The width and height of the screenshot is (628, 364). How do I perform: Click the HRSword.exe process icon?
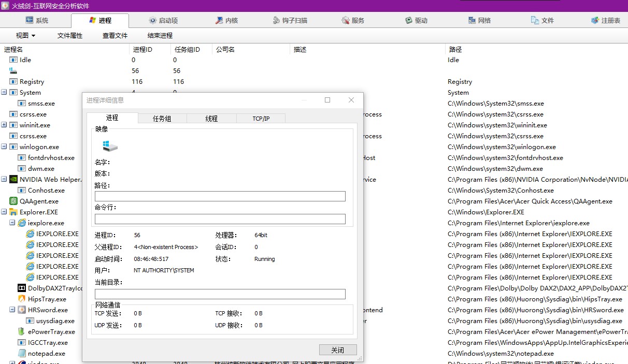[22, 310]
